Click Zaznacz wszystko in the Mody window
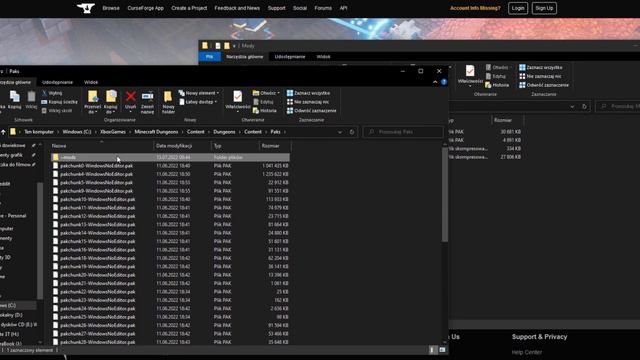Viewport: 640px width, 360px height. 540,67
